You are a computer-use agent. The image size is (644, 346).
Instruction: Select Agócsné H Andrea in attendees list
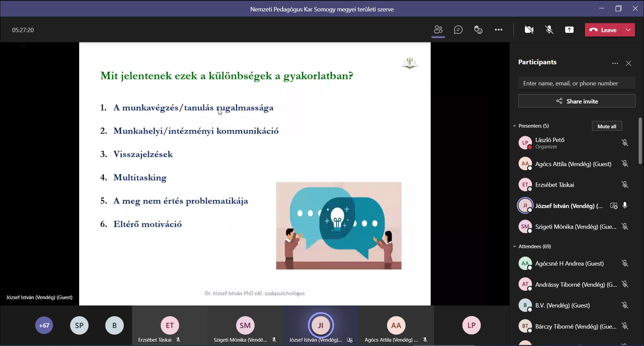569,264
